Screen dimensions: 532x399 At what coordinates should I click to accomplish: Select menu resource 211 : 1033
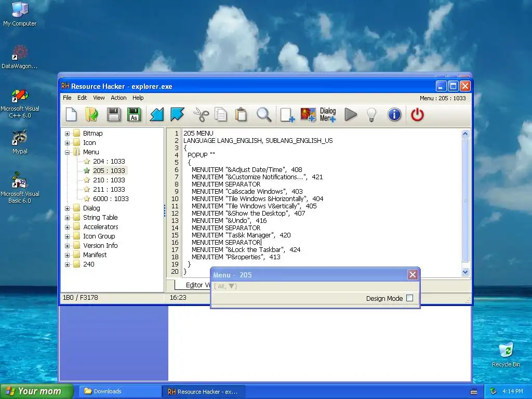(109, 189)
